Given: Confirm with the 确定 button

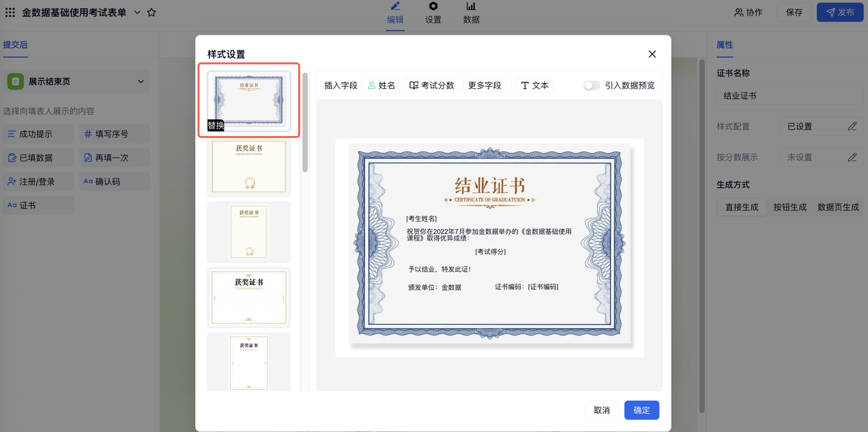Looking at the screenshot, I should 641,410.
